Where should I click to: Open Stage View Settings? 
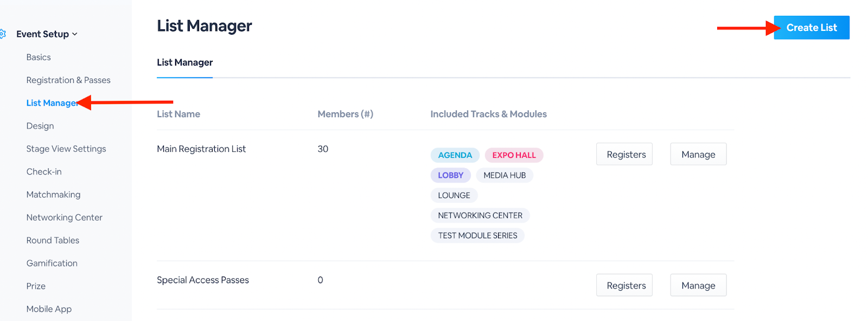pos(66,149)
